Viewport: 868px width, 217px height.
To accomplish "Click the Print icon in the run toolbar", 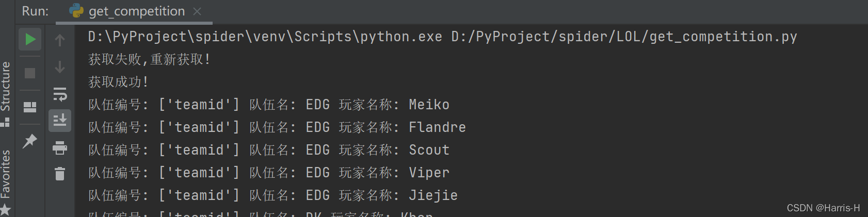I will point(60,148).
